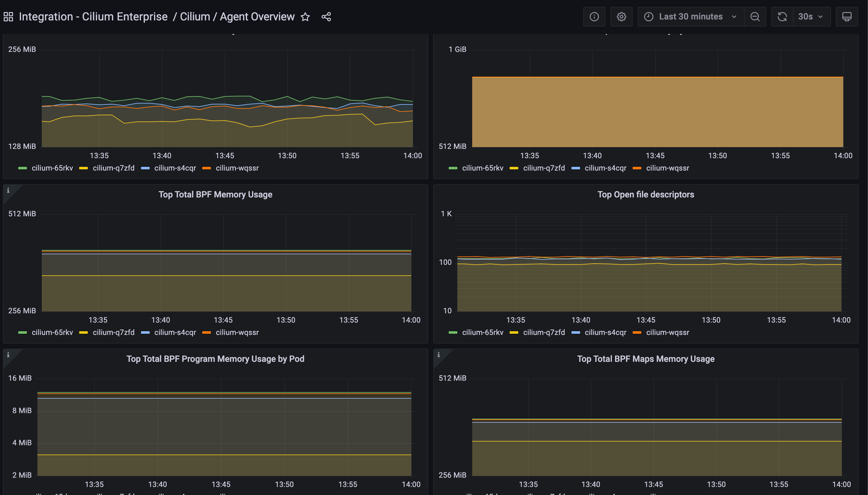Click the share dashboard icon
The width and height of the screenshot is (868, 495).
tap(326, 17)
